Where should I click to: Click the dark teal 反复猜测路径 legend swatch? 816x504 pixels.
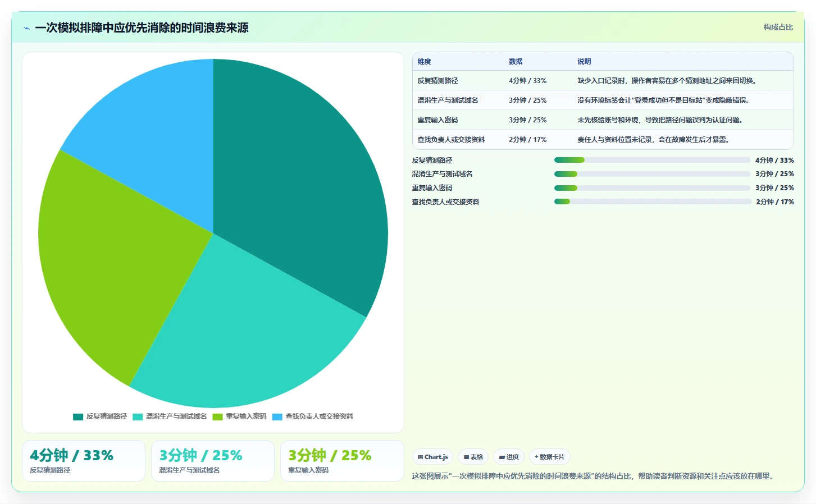pyautogui.click(x=78, y=416)
